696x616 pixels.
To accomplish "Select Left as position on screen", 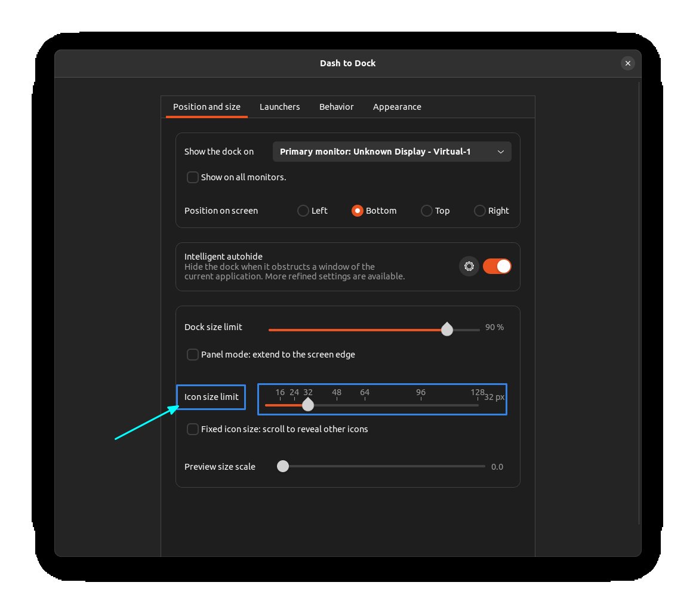I will click(x=303, y=211).
